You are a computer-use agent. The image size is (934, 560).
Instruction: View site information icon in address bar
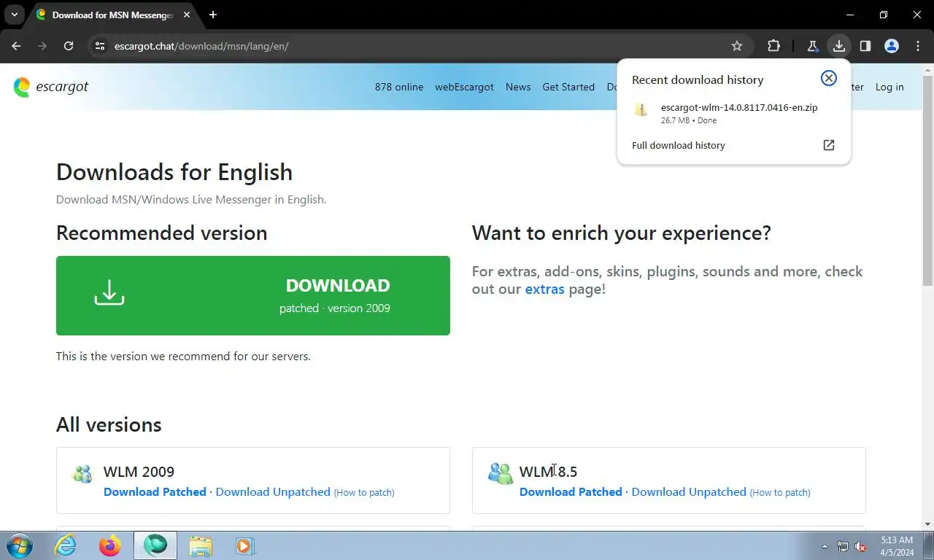click(101, 46)
